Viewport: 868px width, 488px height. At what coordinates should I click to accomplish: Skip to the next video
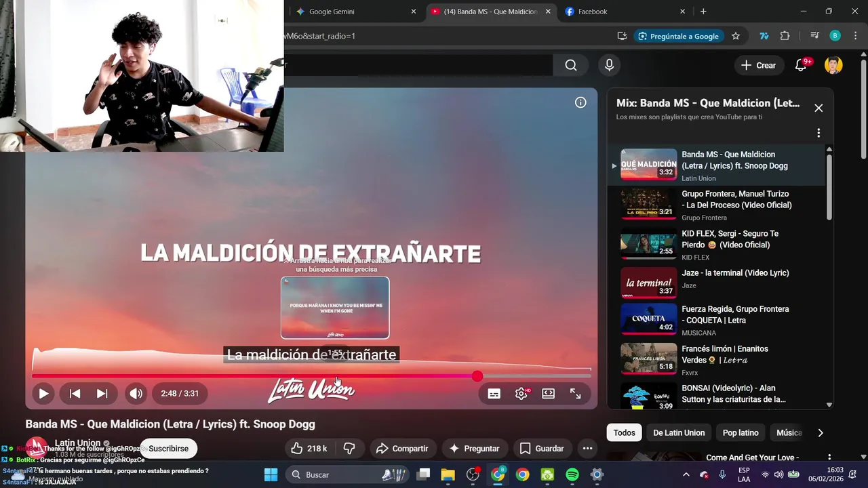102,393
